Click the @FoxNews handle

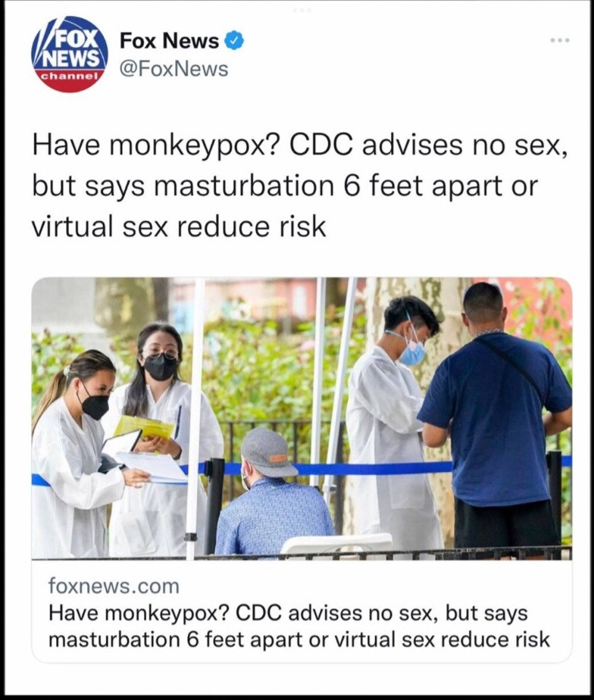coord(174,69)
